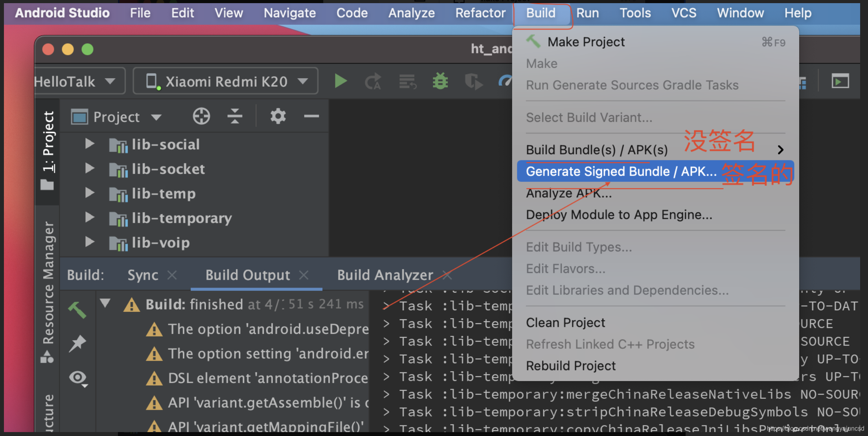Open the Window menu
Image resolution: width=868 pixels, height=436 pixels.
click(x=740, y=13)
